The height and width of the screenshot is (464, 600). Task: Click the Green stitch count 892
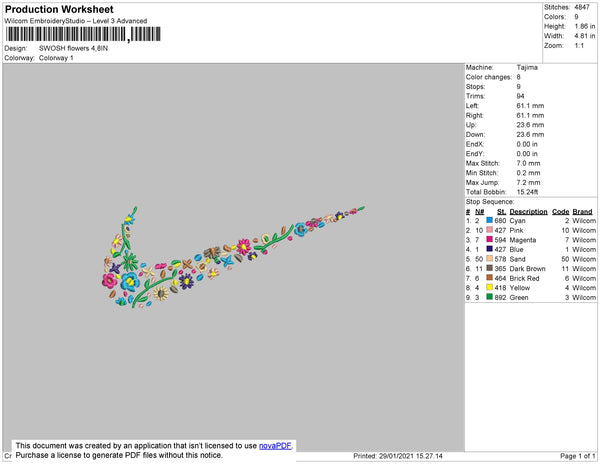(500, 297)
